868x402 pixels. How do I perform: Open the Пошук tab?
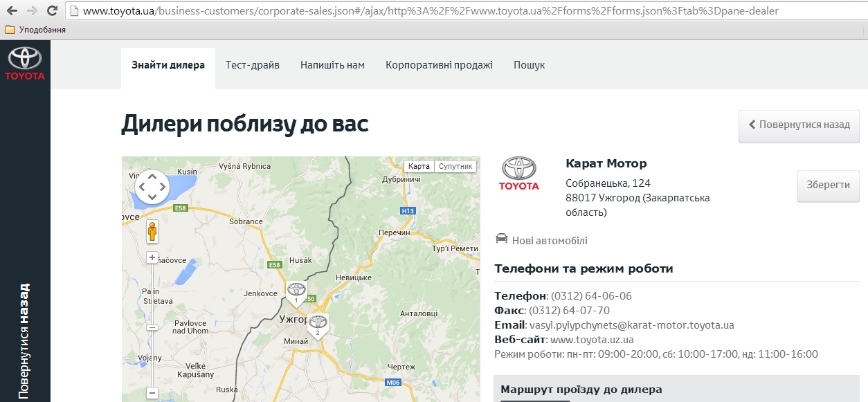pyautogui.click(x=530, y=65)
